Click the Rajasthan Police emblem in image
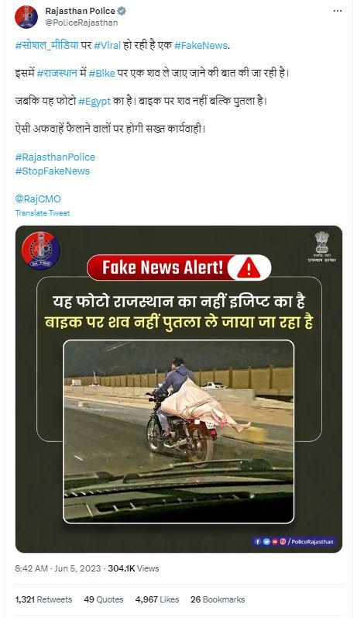Screen dimensions: 364x618 pyautogui.click(x=40, y=250)
